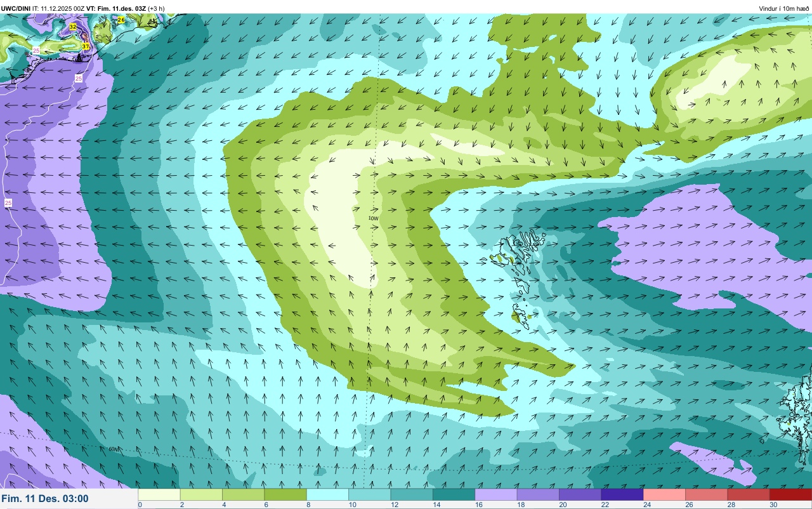
Task: Select the 18–20 medium purple legend swatch
Action: (x=538, y=494)
